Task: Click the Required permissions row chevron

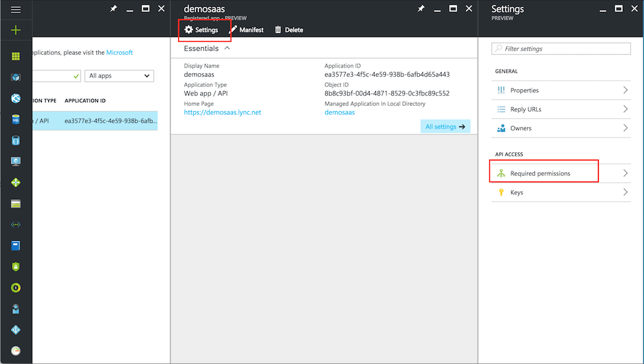Action: tap(625, 173)
